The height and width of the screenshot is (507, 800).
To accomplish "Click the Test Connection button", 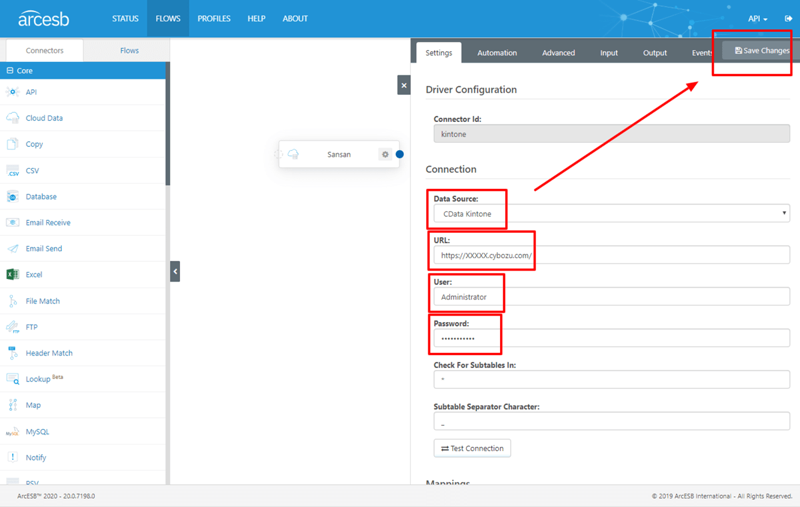I will 472,448.
